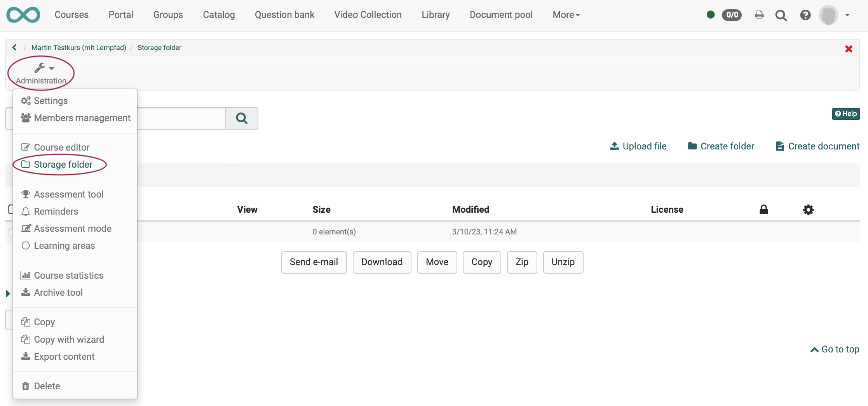This screenshot has width=868, height=406.
Task: Open help via the question mark icon
Action: click(805, 15)
